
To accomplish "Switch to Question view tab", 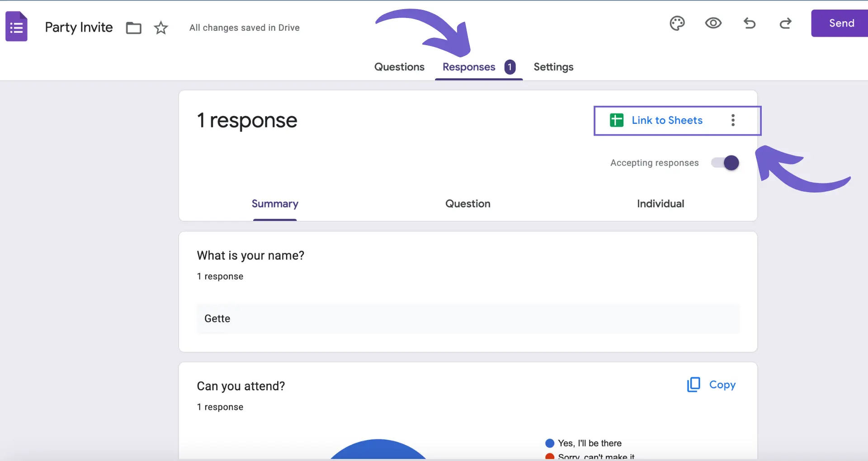I will point(468,204).
